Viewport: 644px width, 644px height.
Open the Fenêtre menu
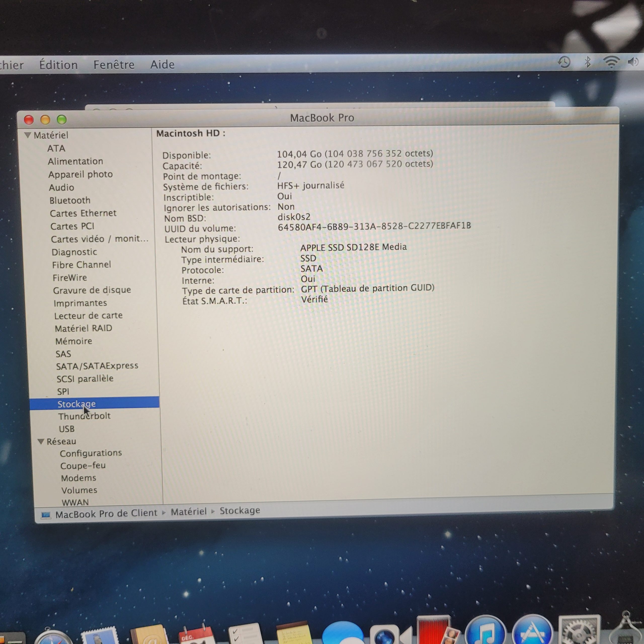tap(114, 64)
